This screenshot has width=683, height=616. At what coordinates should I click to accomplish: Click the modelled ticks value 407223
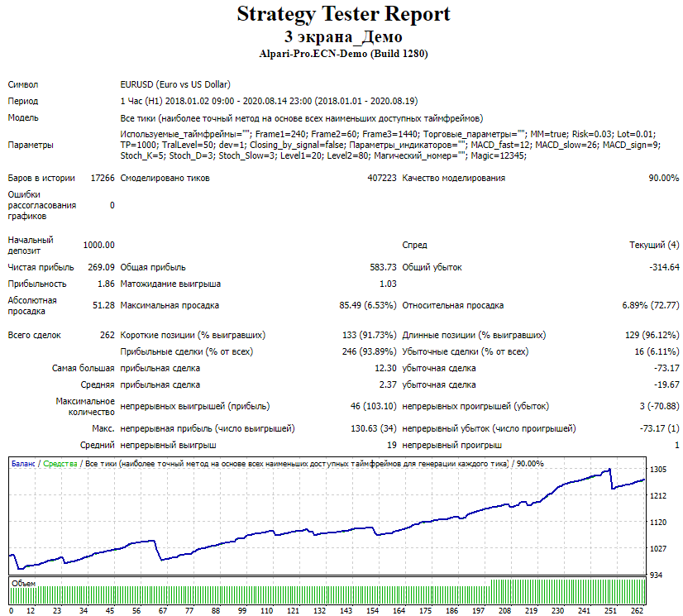[x=381, y=178]
